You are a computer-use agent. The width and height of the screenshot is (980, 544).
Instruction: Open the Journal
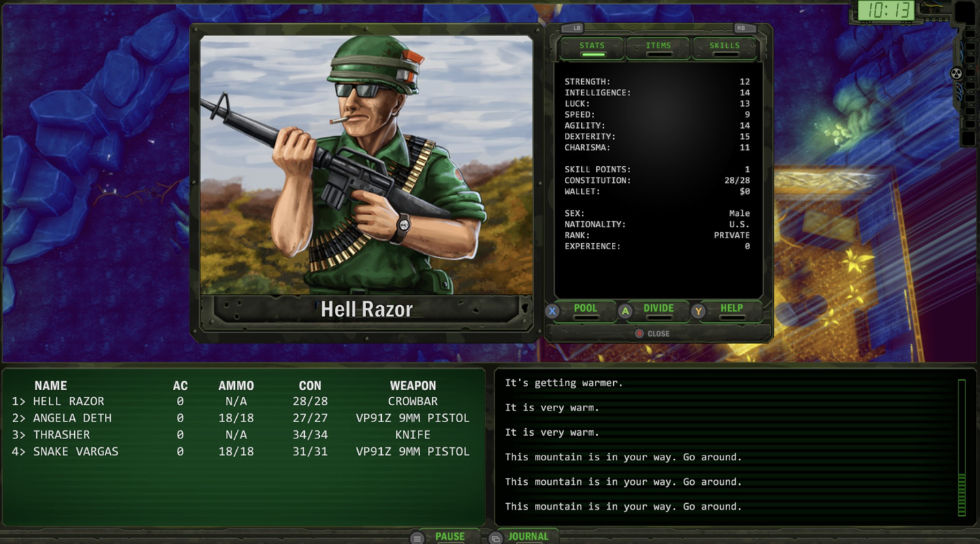528,537
